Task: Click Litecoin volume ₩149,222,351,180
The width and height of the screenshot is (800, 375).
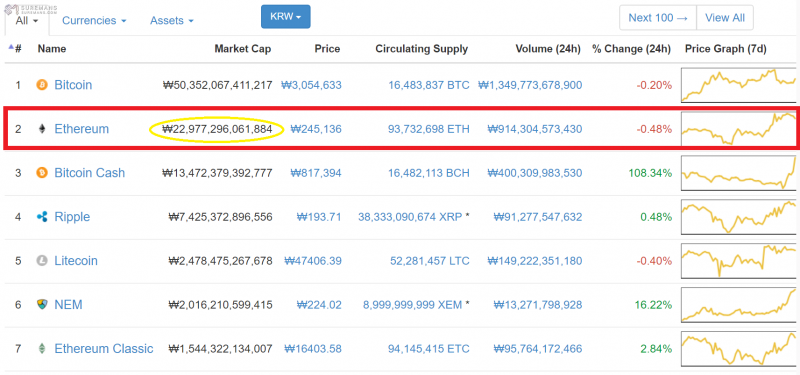Action: (x=534, y=261)
